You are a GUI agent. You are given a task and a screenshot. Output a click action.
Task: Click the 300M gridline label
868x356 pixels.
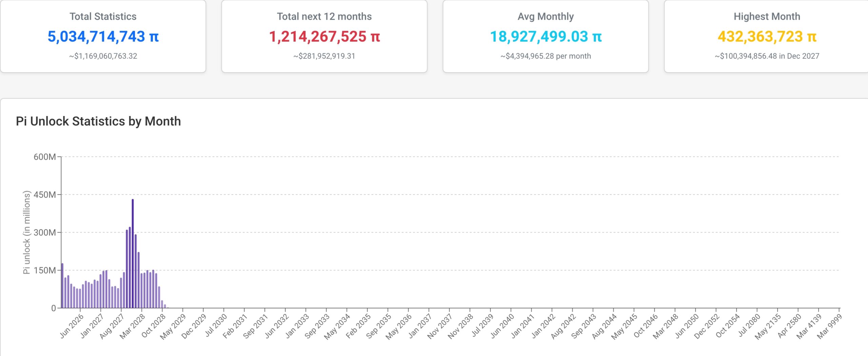pyautogui.click(x=46, y=232)
